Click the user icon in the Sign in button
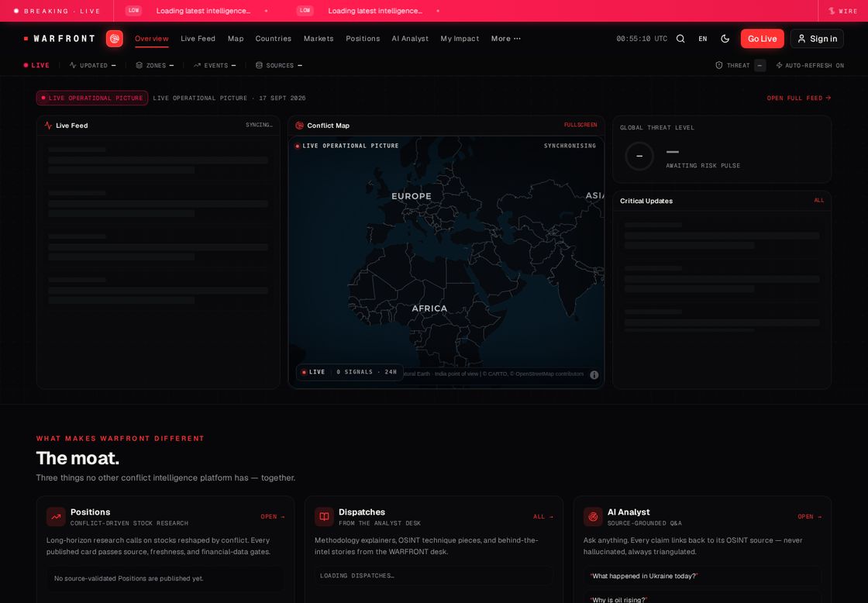This screenshot has width=868, height=603. 801,39
